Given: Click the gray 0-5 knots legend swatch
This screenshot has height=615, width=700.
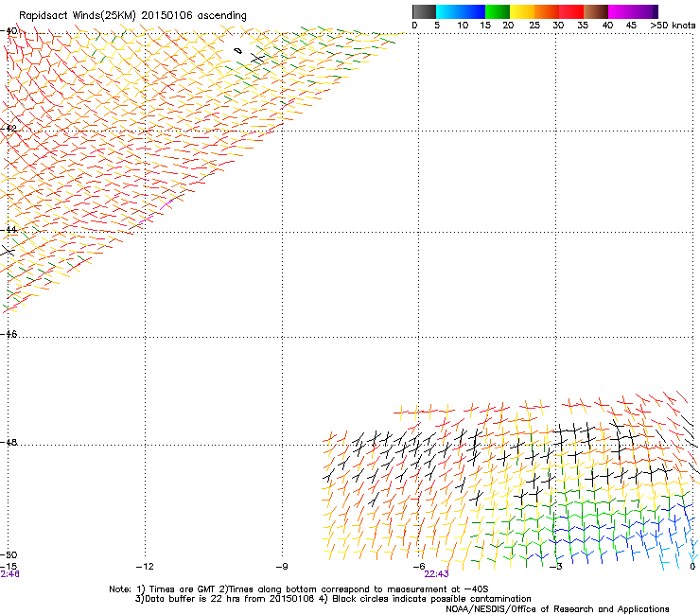Looking at the screenshot, I should [x=424, y=11].
